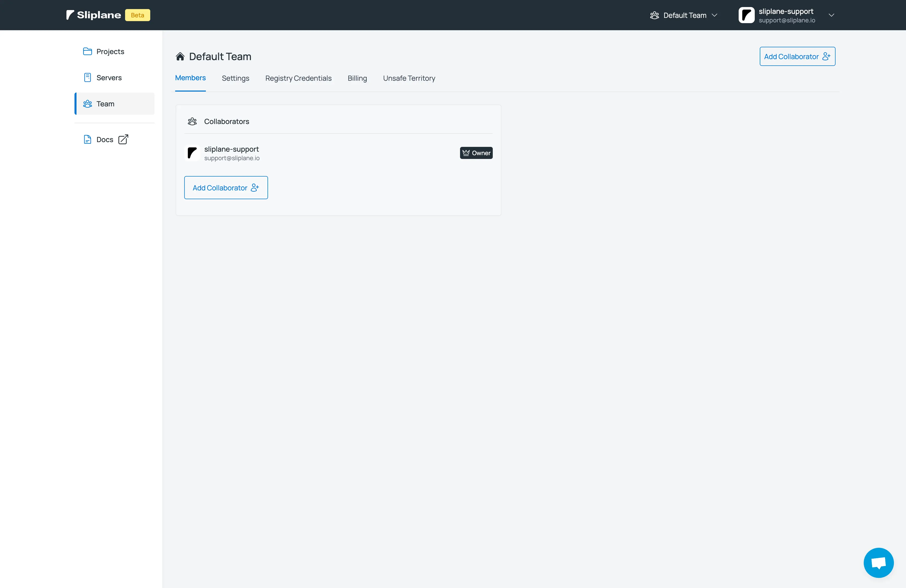Click the support@sliplane.io email in collaborators list
This screenshot has width=906, height=588.
pyautogui.click(x=232, y=158)
